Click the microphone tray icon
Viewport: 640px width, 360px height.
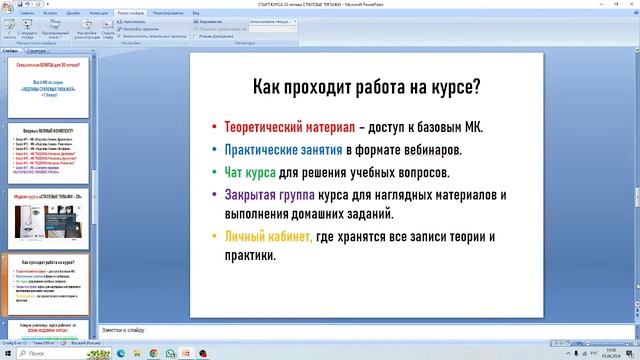(x=576, y=353)
